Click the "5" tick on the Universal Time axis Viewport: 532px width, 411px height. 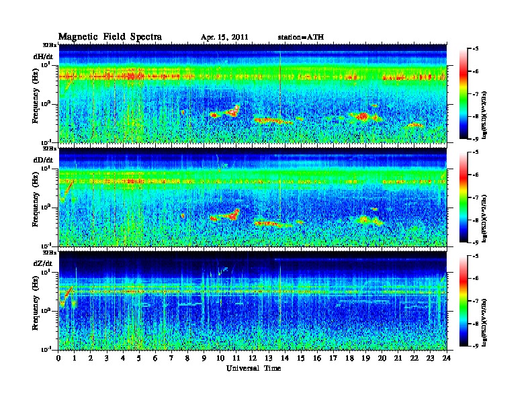[139, 359]
